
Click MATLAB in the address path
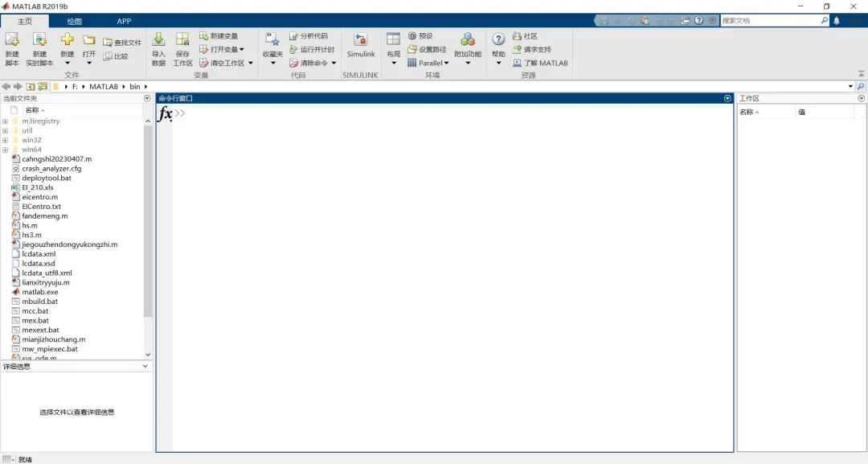pos(104,86)
